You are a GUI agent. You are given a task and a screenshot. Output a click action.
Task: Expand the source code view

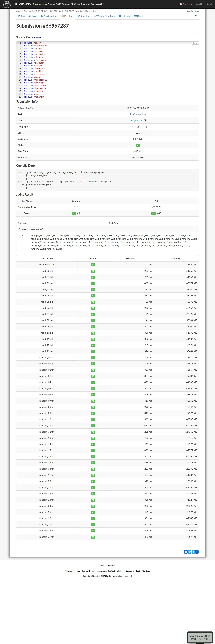click(x=38, y=38)
